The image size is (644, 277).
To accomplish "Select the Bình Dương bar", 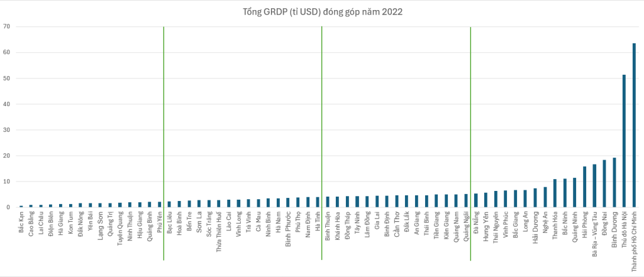I will pos(614,183).
